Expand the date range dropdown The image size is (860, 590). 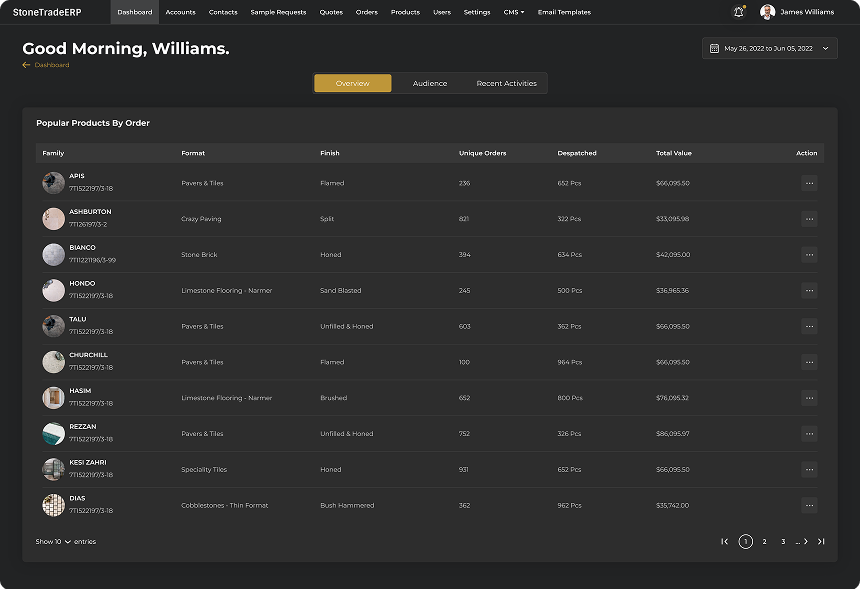click(x=825, y=48)
